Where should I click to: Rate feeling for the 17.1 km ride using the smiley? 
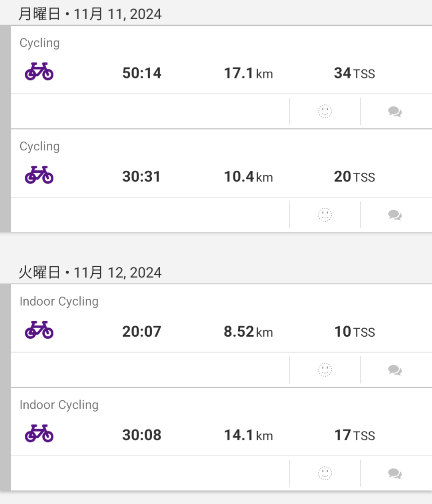325,111
